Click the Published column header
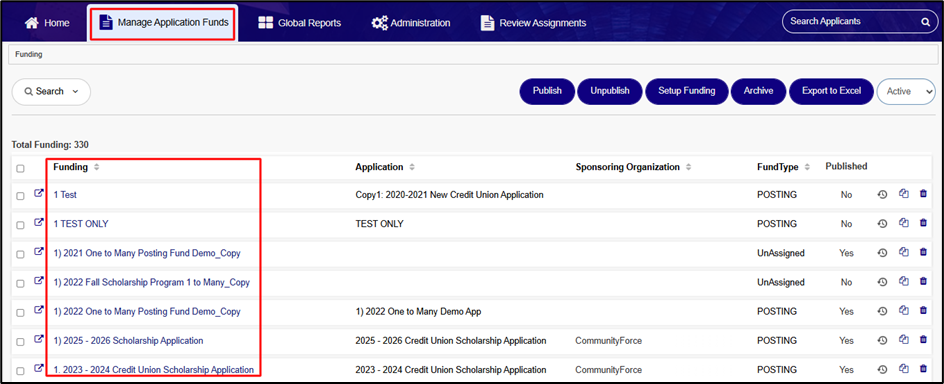Screen dimensions: 944x384 [x=846, y=166]
